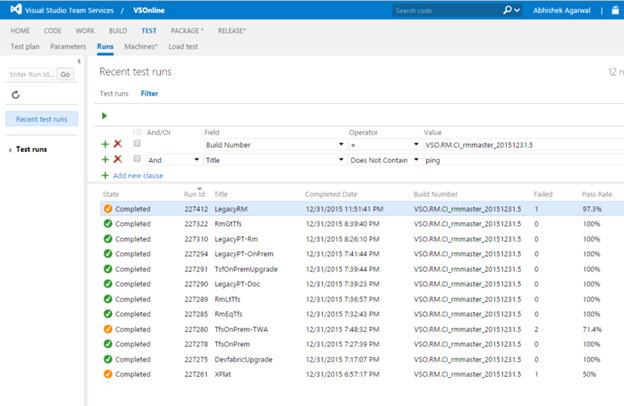This screenshot has width=624, height=406.
Task: Open the Load test tab
Action: pyautogui.click(x=183, y=47)
